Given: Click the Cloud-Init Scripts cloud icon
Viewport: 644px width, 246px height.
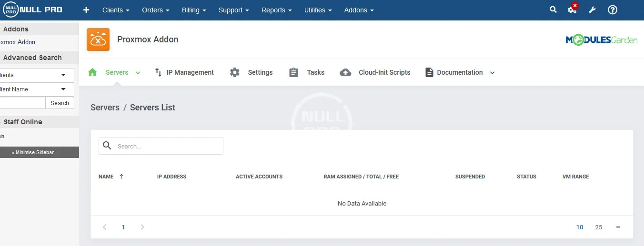Looking at the screenshot, I should (345, 72).
